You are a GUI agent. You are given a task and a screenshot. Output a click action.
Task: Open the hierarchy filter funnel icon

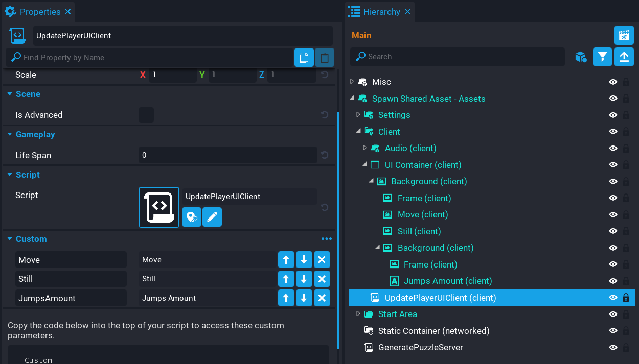coord(602,57)
